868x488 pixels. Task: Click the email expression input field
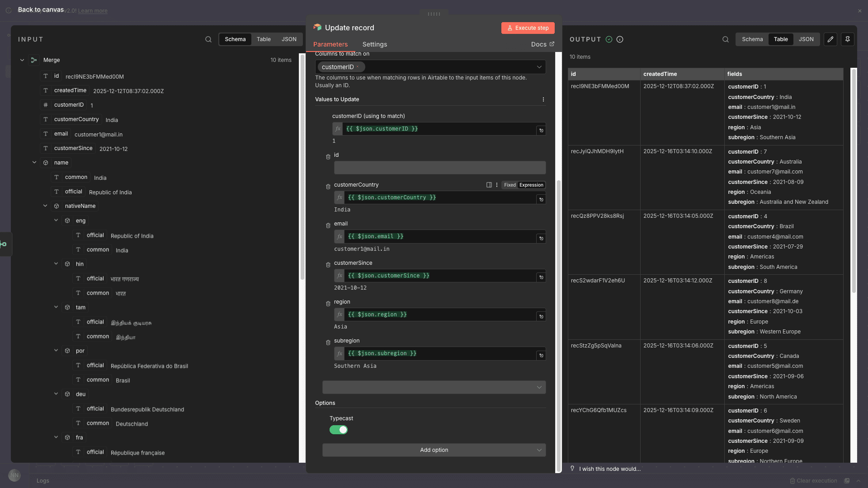441,236
